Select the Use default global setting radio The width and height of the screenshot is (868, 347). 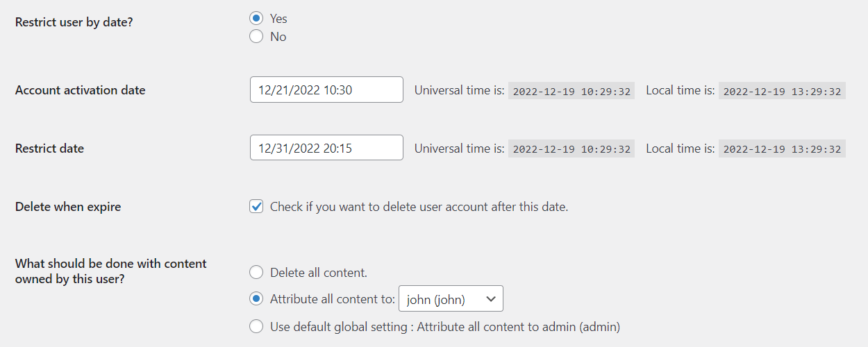256,326
